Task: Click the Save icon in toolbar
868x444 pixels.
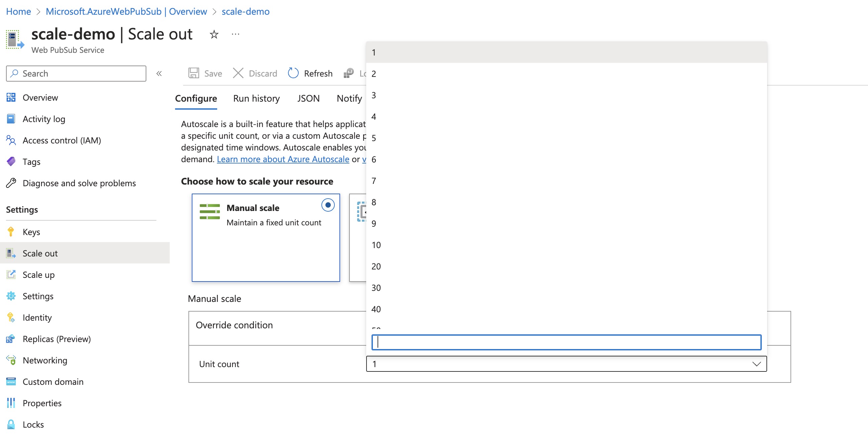Action: coord(195,73)
